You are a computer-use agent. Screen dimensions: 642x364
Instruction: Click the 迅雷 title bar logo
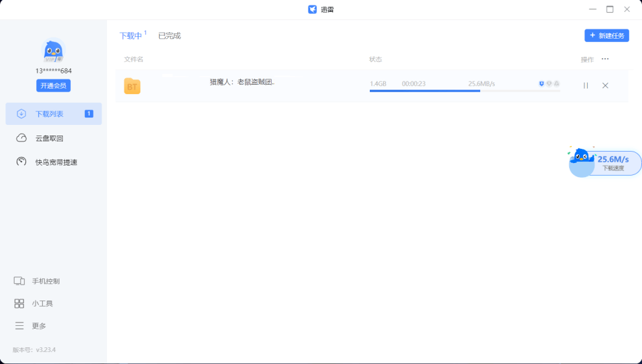point(313,9)
